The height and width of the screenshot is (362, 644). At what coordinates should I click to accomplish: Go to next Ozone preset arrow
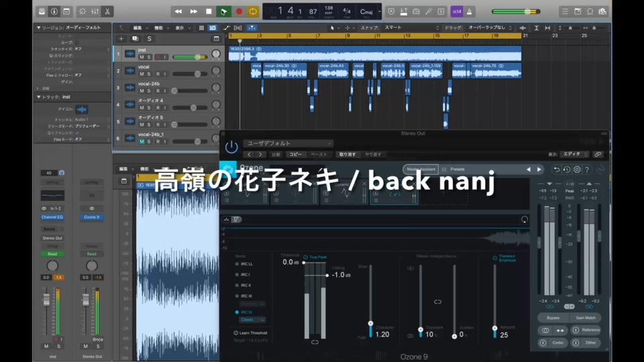click(x=539, y=170)
